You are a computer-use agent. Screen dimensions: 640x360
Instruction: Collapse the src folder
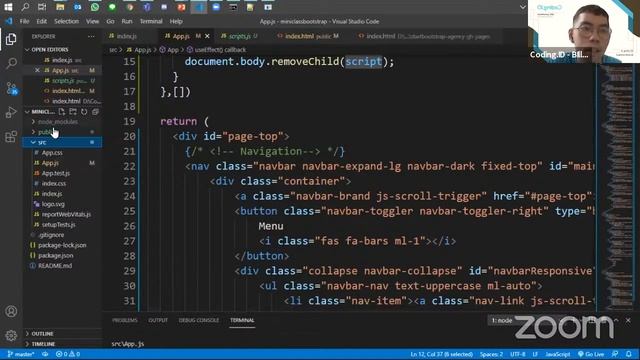(62, 142)
